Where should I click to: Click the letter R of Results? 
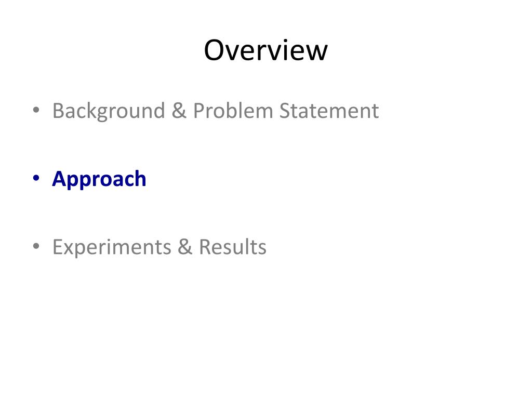point(205,247)
